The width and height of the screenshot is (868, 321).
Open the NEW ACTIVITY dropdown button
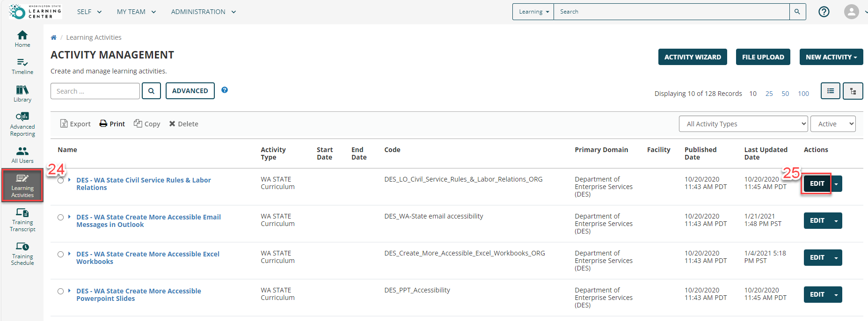point(831,57)
